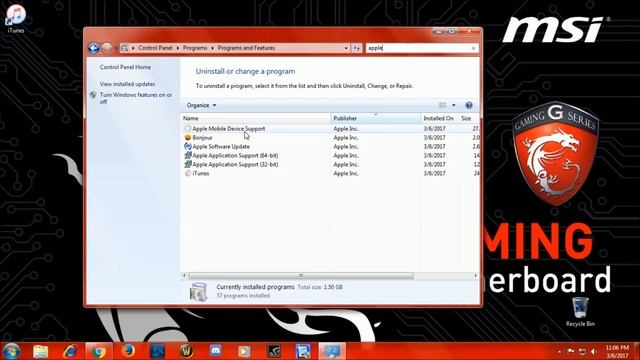Open the view options dropdown arrow

click(x=453, y=105)
